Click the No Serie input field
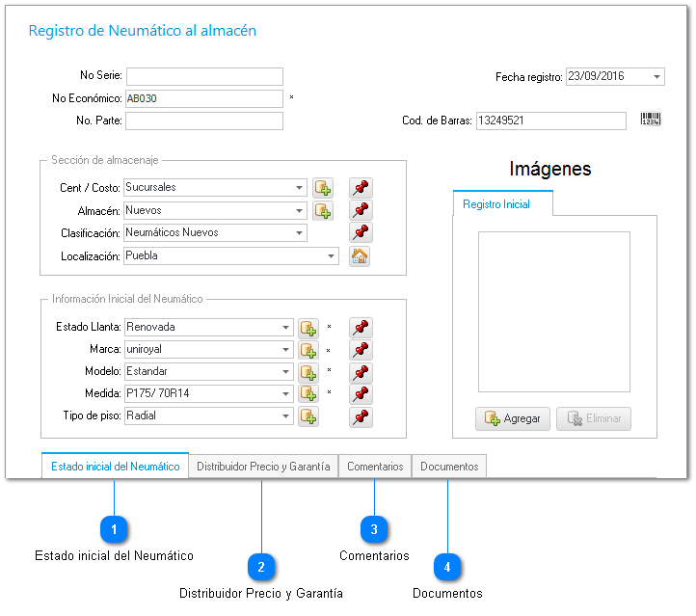Viewport: 696px width, 616px height. (204, 76)
